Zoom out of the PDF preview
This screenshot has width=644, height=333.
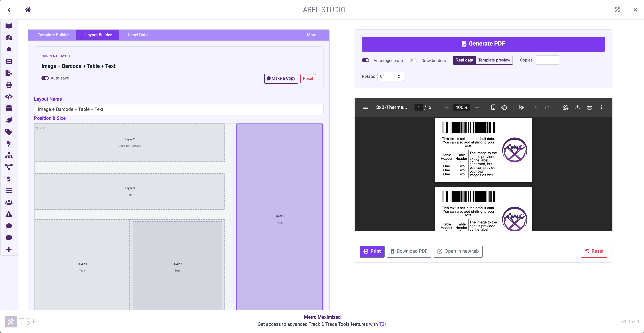coord(447,107)
